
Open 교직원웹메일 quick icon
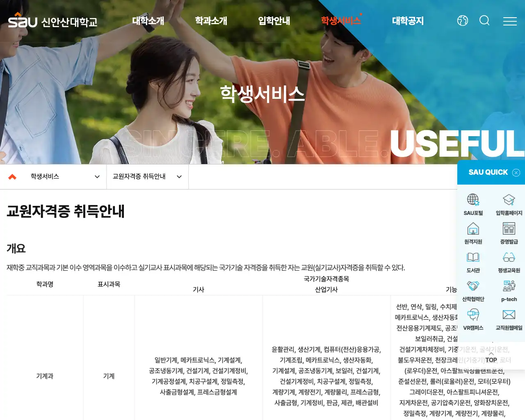tap(509, 320)
